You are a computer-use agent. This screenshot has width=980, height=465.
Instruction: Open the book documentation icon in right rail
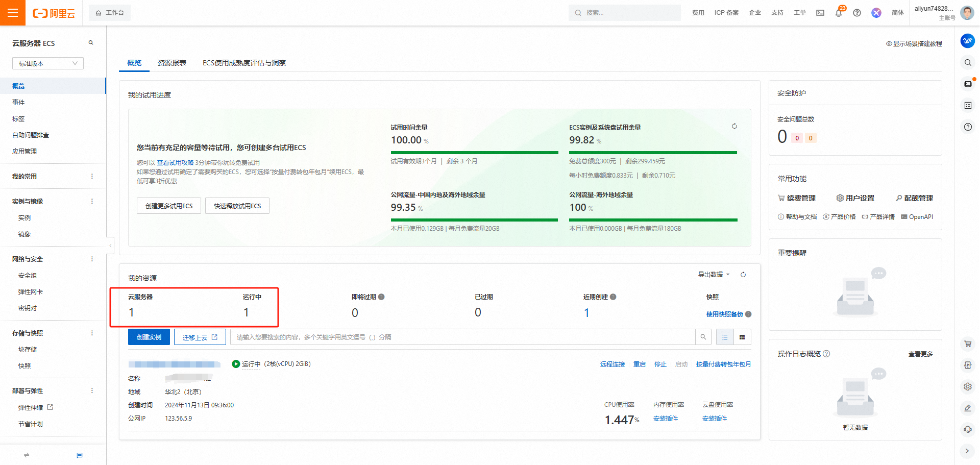pos(967,84)
